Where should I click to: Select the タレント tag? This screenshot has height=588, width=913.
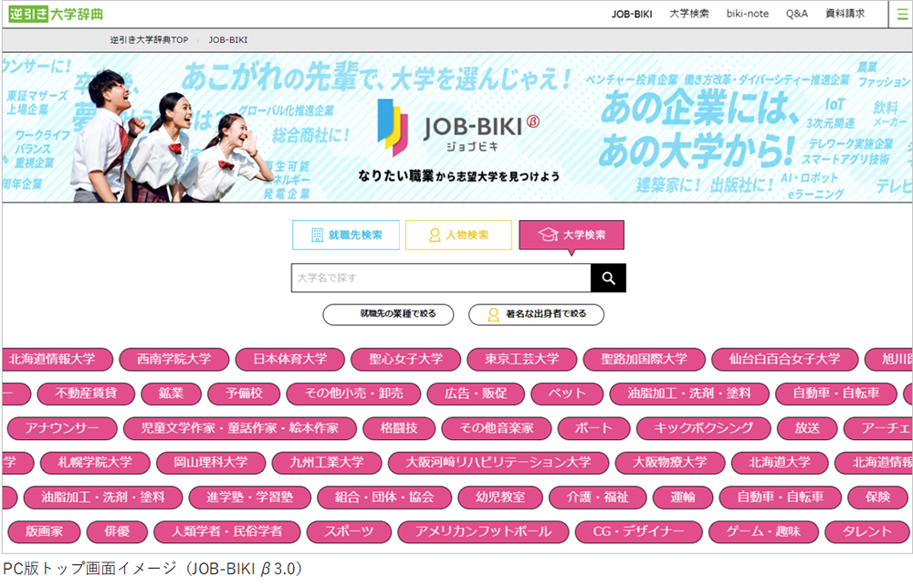(867, 531)
